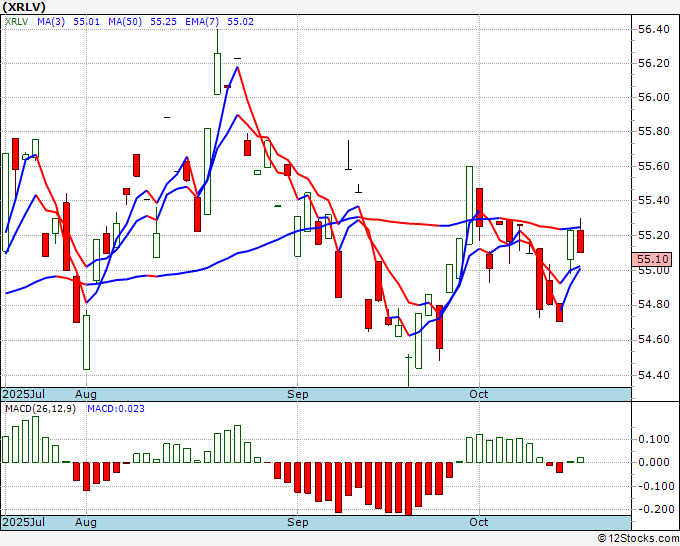Click the 0.100 MACD axis label

coord(654,439)
